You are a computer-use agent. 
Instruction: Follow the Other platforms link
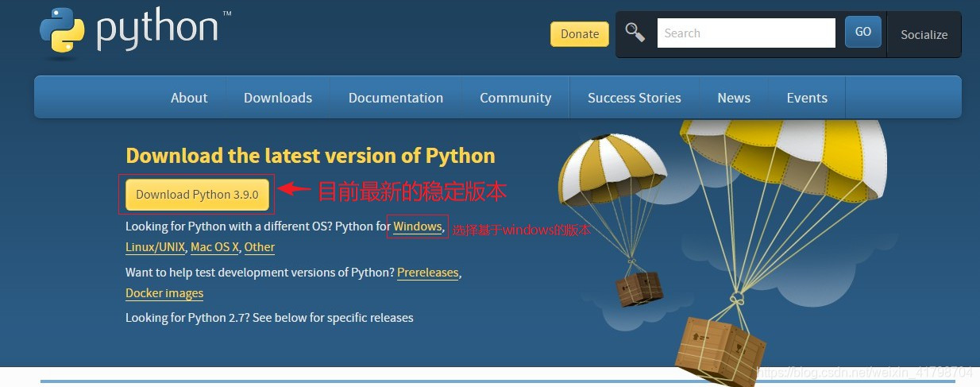click(x=260, y=247)
